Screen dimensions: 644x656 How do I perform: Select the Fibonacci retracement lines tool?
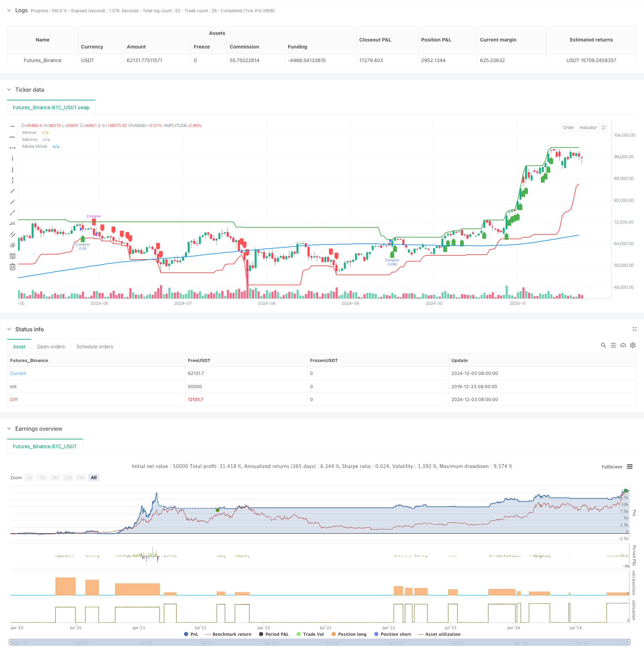13,256
